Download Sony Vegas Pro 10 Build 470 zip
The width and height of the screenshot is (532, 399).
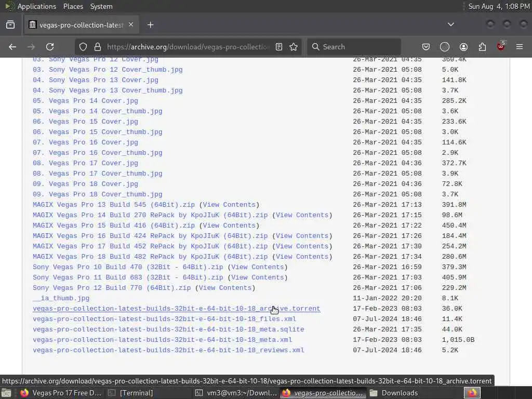click(x=128, y=267)
